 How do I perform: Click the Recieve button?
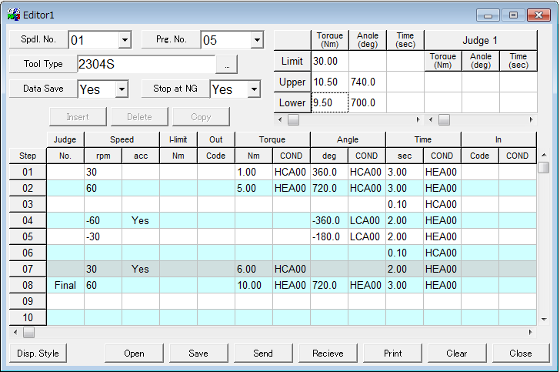click(x=328, y=353)
